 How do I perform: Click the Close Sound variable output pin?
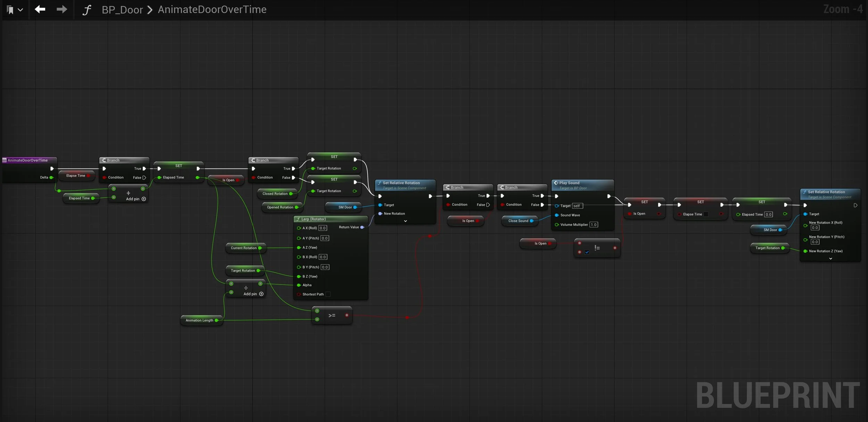pos(532,221)
